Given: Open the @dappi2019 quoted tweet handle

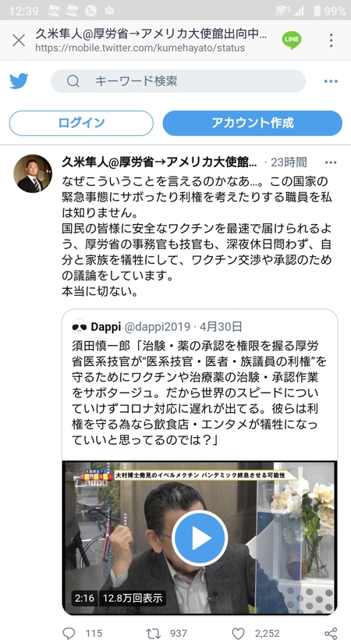Looking at the screenshot, I should click(158, 327).
